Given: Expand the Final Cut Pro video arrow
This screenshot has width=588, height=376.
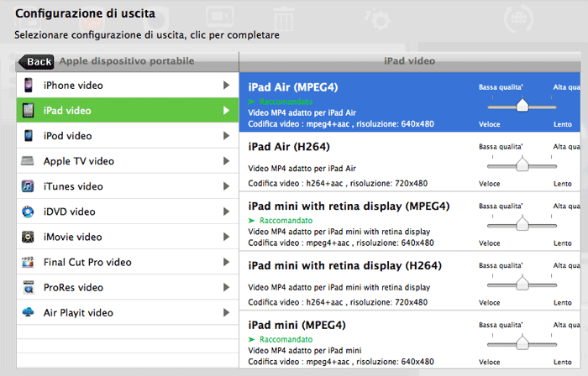Looking at the screenshot, I should pyautogui.click(x=226, y=262).
